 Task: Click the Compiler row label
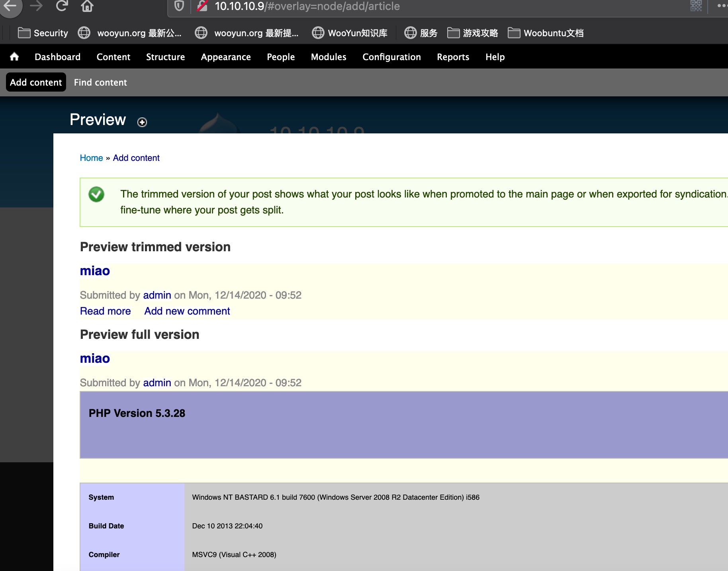pyautogui.click(x=104, y=555)
